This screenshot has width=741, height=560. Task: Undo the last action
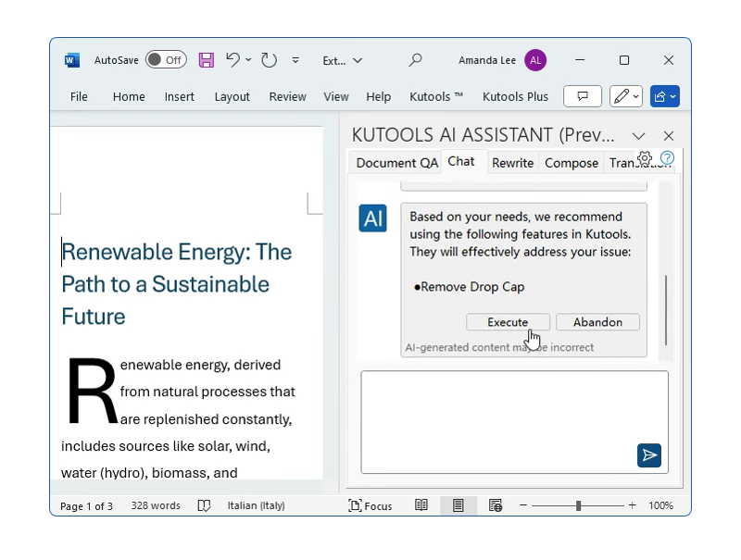pyautogui.click(x=232, y=60)
